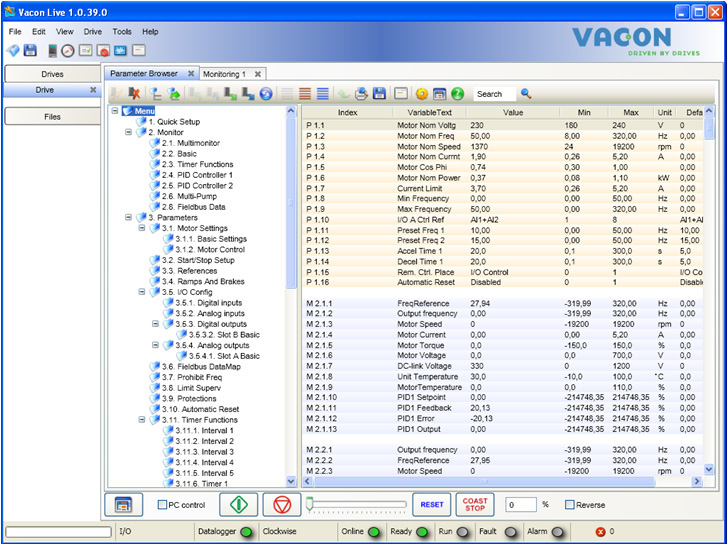Click the checklist window icon in main toolbar
Screen dimensions: 728x545
coord(85,50)
